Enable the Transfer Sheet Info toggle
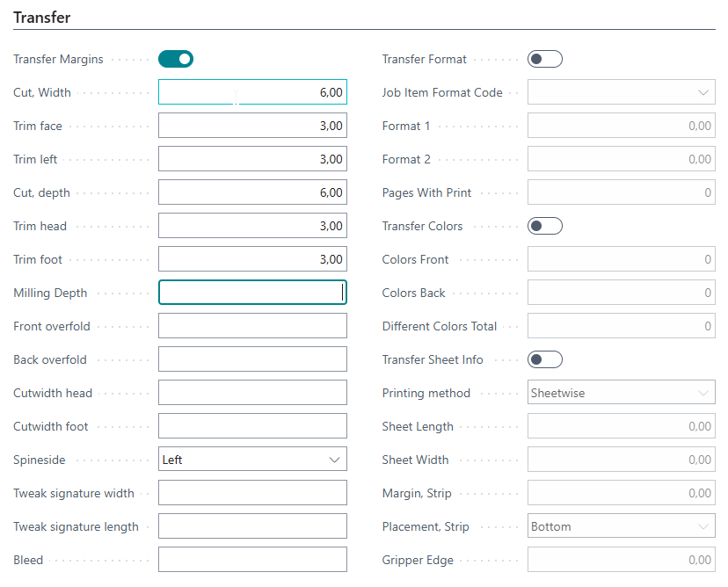This screenshot has width=728, height=587. 544,359
